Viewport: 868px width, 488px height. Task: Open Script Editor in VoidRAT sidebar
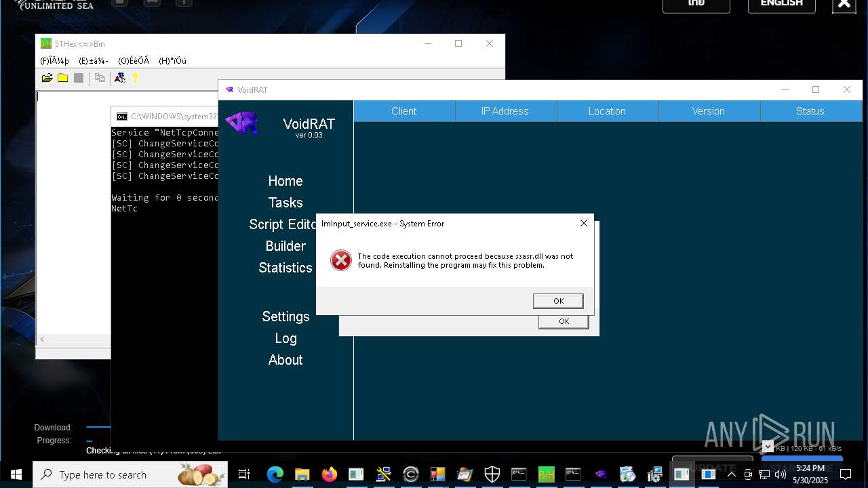click(x=283, y=224)
